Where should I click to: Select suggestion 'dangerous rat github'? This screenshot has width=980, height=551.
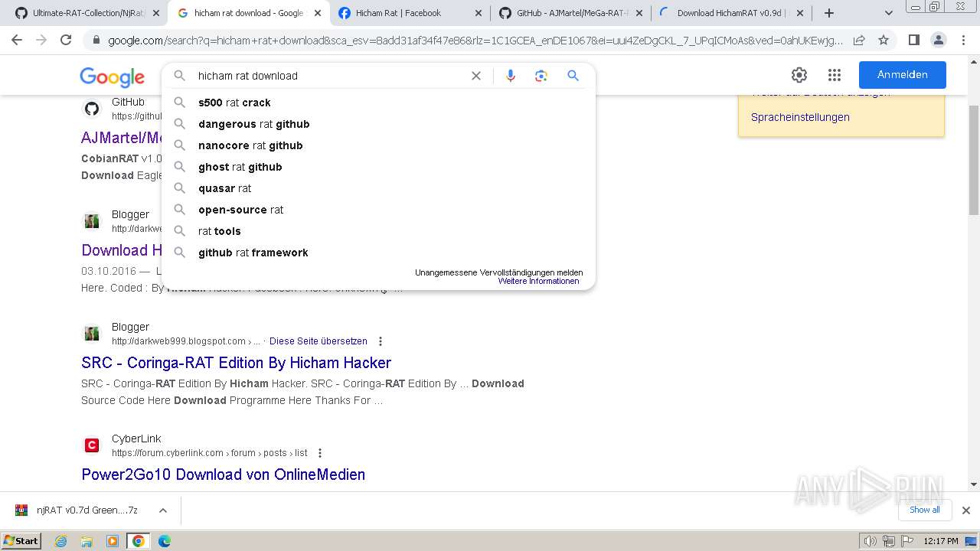(x=378, y=124)
